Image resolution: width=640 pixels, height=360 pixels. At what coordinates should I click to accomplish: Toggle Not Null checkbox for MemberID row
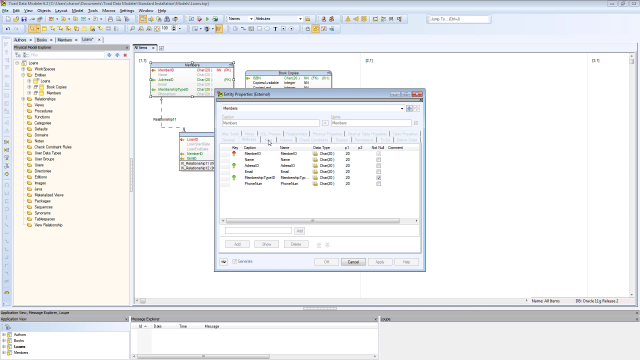click(x=378, y=154)
